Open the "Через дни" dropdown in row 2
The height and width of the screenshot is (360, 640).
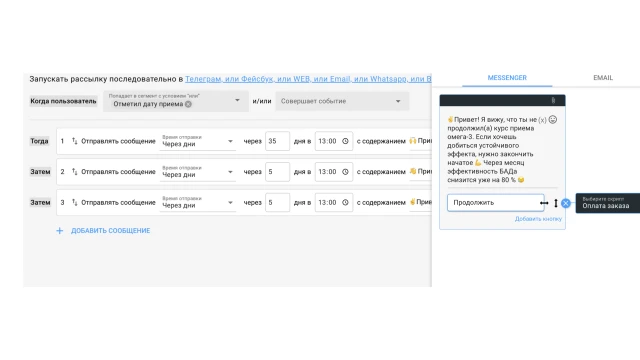pos(198,172)
